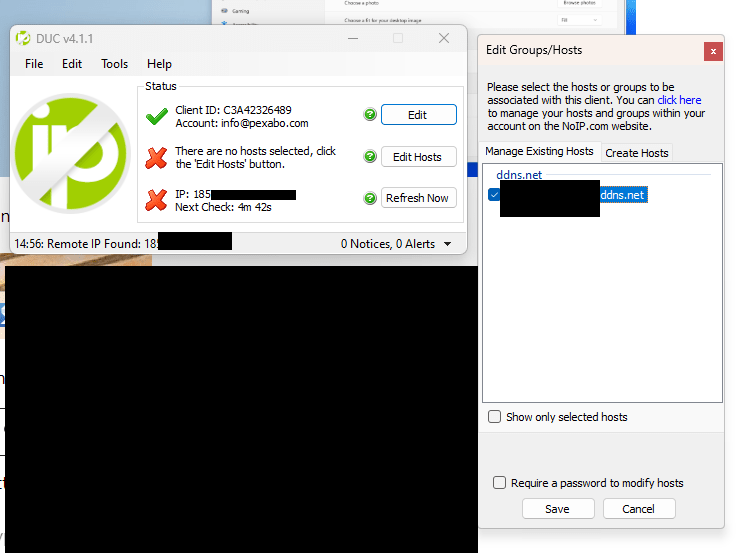Open the Tools menu

coord(114,64)
